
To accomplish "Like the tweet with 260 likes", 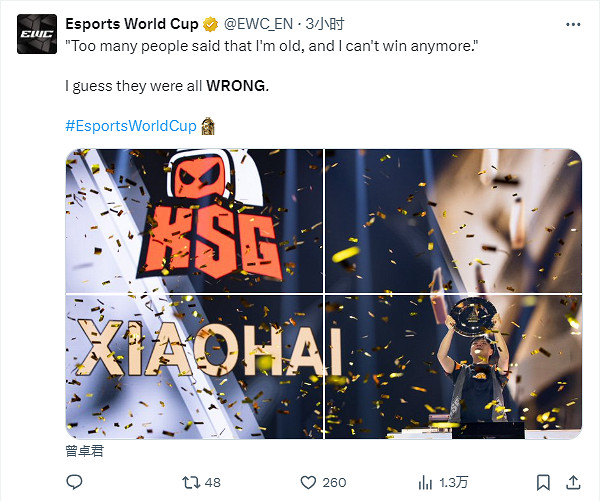I will (x=323, y=482).
